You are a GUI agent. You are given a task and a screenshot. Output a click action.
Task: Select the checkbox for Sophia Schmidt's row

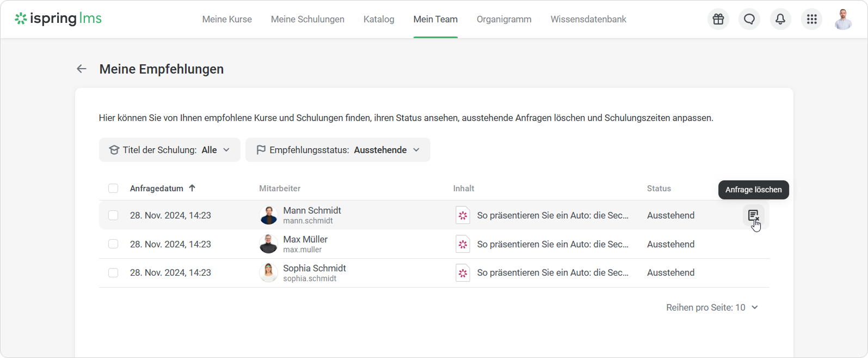[113, 272]
